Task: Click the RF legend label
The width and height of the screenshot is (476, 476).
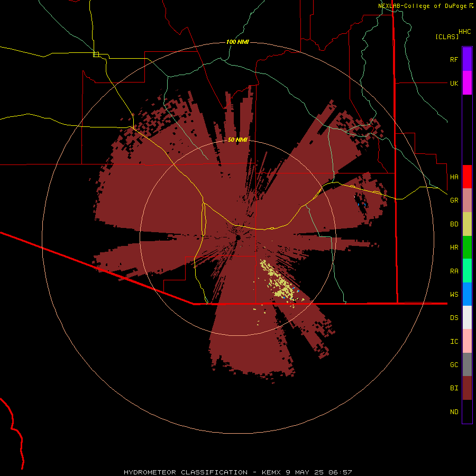Action: tap(454, 59)
